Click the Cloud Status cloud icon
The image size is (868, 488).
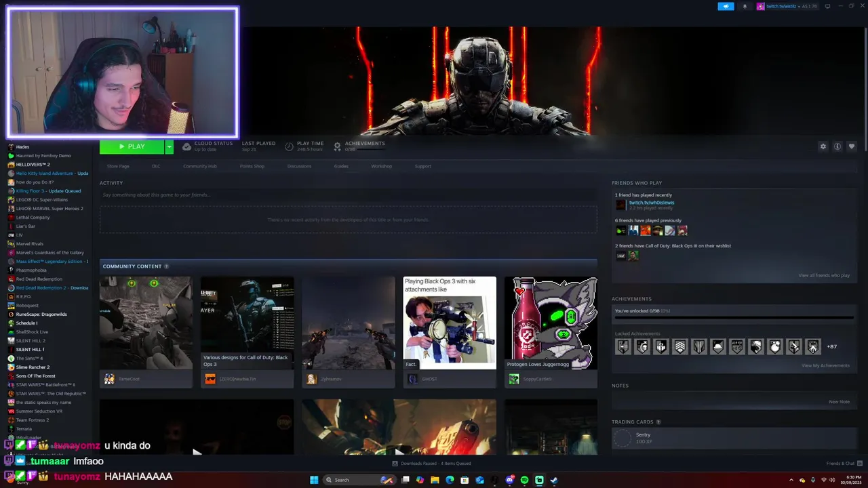(186, 146)
